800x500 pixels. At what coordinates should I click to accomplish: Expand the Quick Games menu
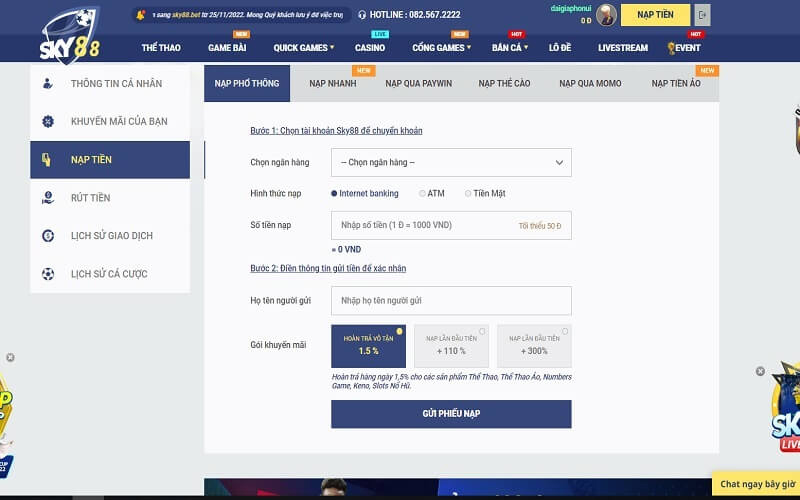[303, 48]
